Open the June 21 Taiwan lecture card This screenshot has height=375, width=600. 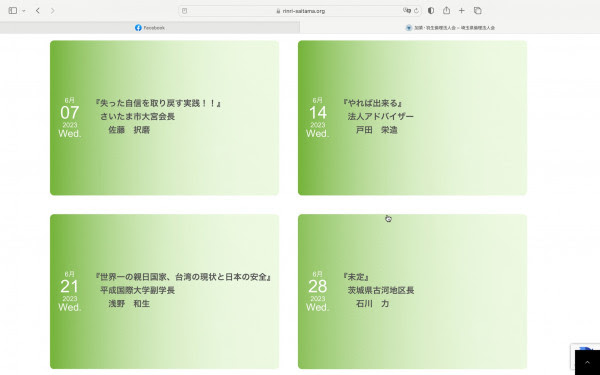pos(165,292)
